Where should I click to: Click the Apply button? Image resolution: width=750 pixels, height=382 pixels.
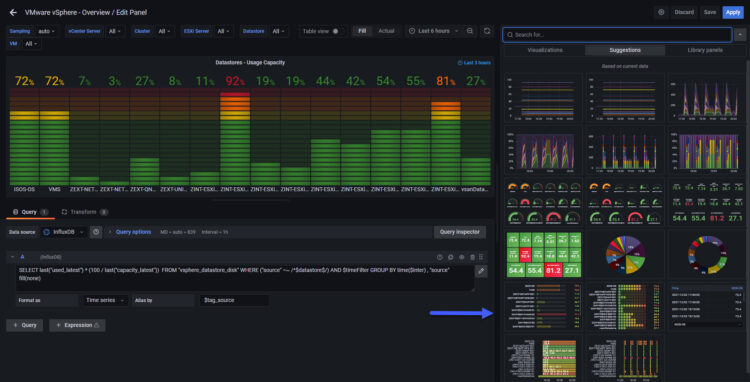click(x=733, y=12)
